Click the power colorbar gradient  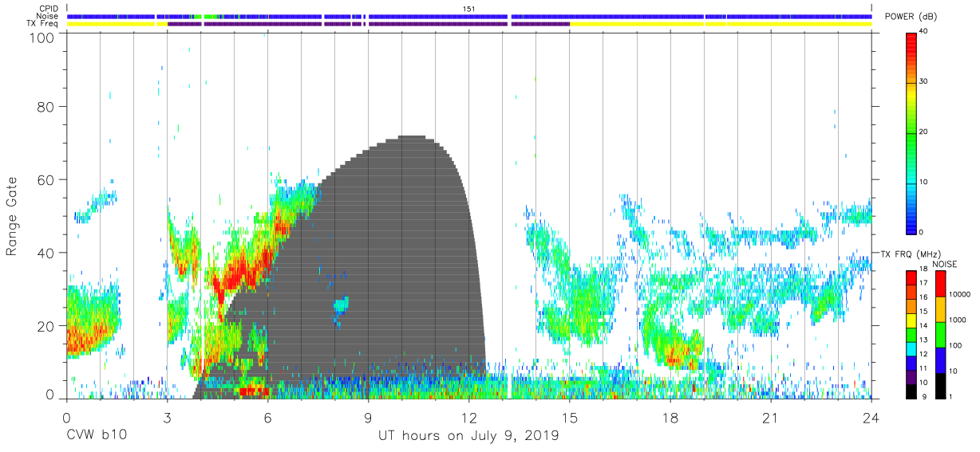pyautogui.click(x=911, y=132)
